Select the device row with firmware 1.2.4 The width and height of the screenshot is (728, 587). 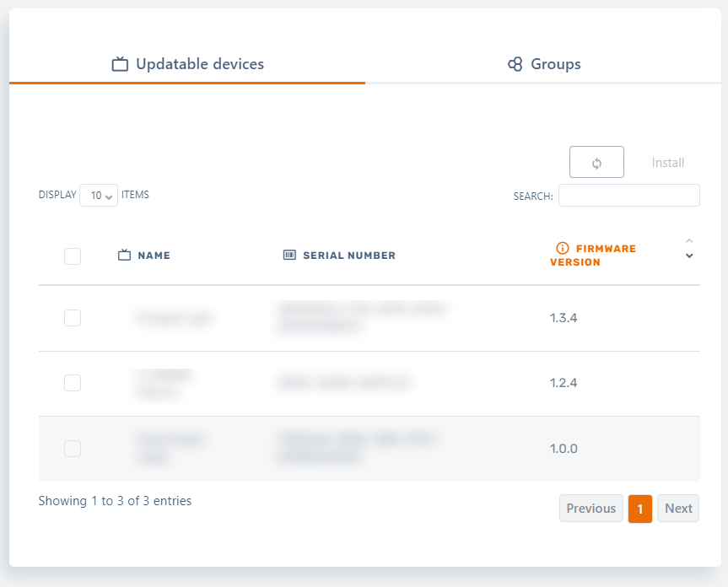click(x=73, y=383)
